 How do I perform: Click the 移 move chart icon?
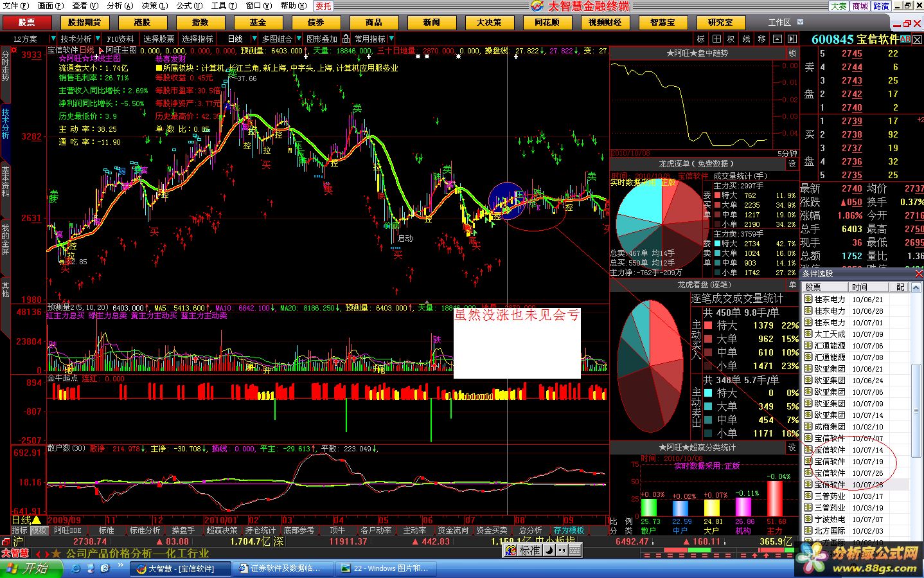click(761, 39)
